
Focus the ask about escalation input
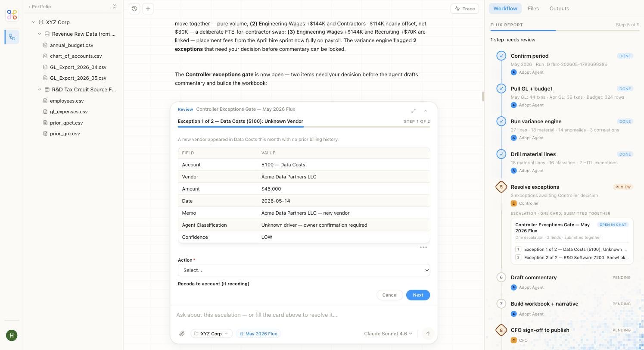pos(304,315)
